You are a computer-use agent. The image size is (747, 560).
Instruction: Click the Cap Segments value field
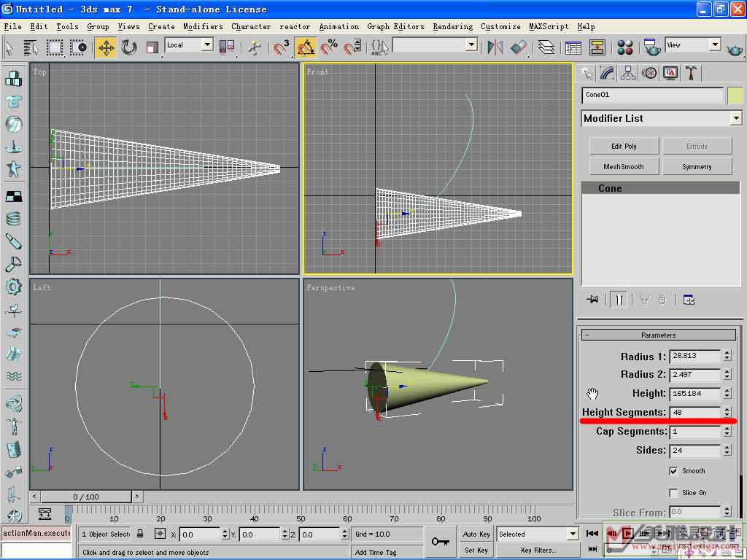[694, 432]
